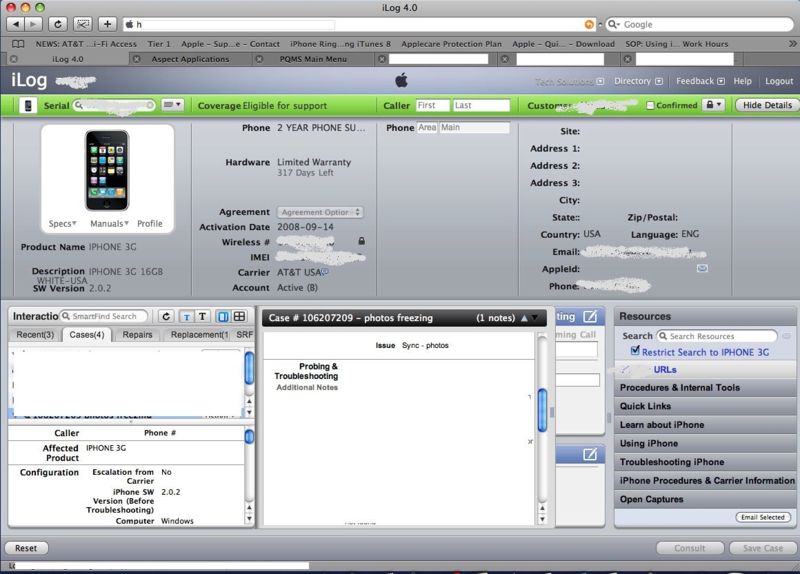This screenshot has height=574, width=800.
Task: Click the lock icon next to Wireless #
Action: click(361, 241)
